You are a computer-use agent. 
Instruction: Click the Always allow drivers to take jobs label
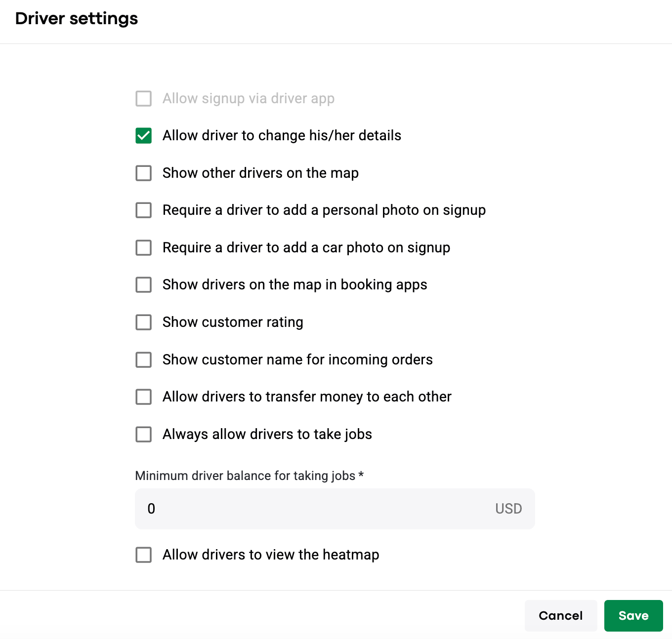point(267,435)
